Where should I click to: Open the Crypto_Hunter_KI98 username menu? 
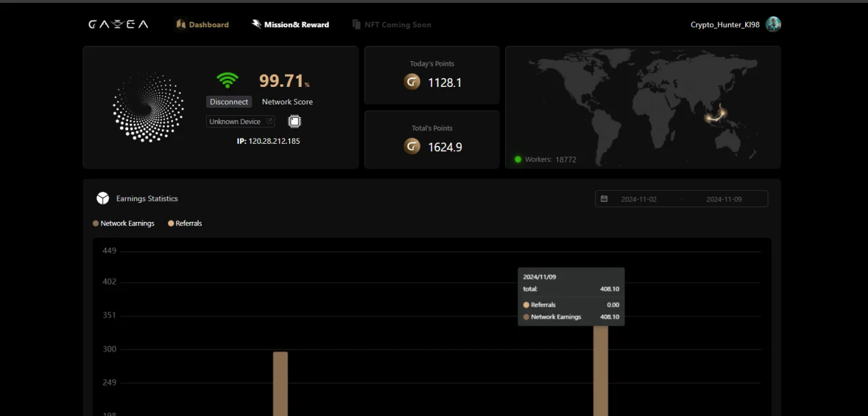pyautogui.click(x=725, y=24)
